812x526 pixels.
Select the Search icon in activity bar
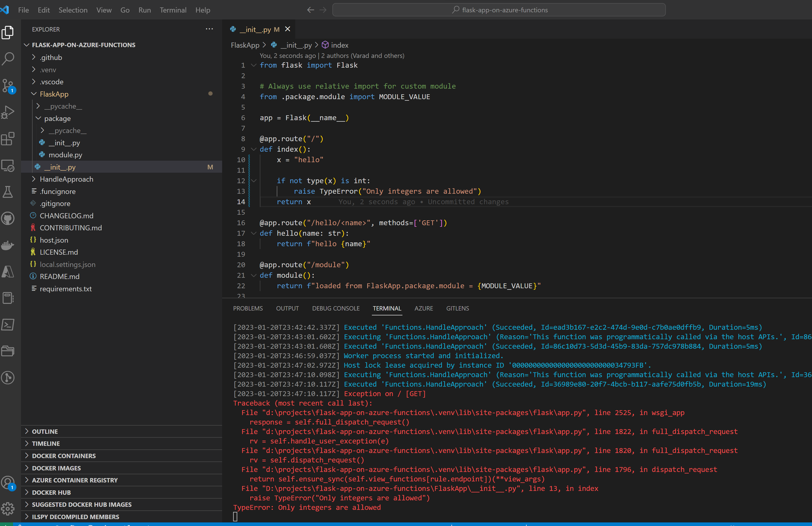(x=8, y=59)
